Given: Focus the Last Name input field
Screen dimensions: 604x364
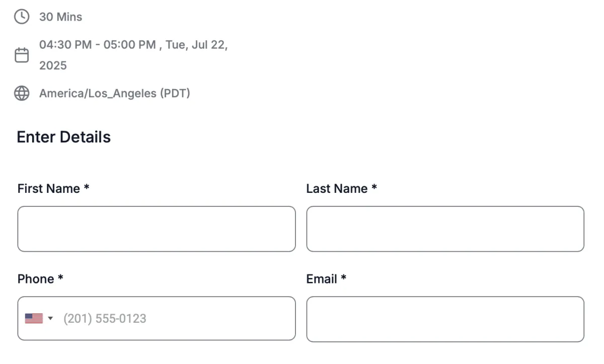Looking at the screenshot, I should pos(445,229).
